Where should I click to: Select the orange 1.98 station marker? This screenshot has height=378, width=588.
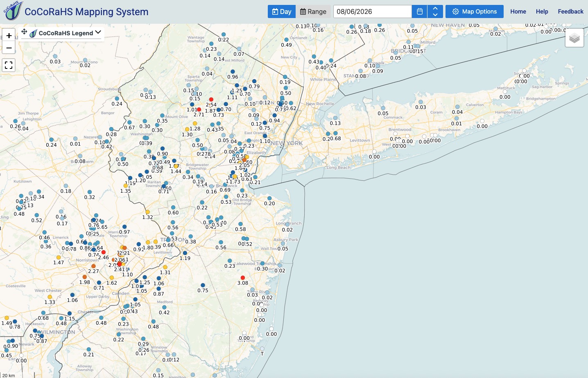(x=85, y=277)
